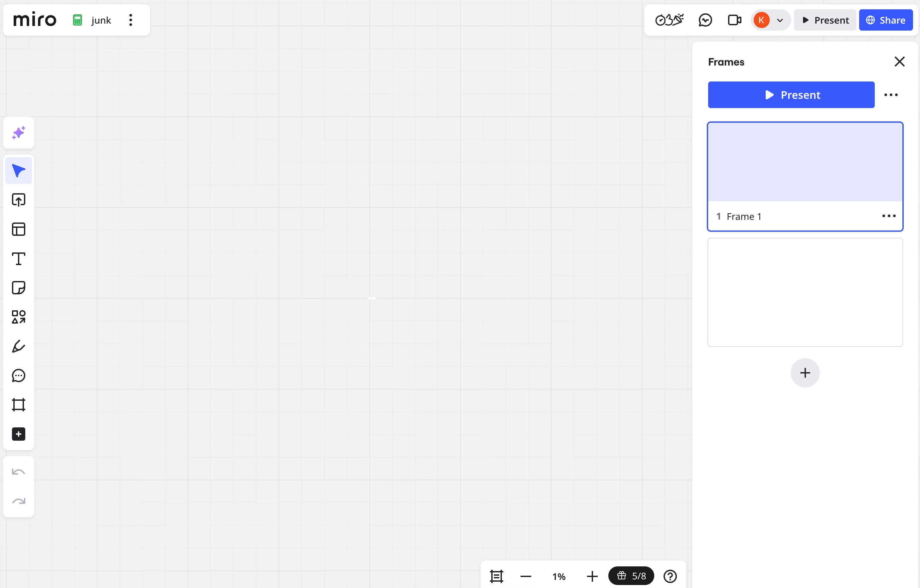Expand collaborators chevron dropdown
Image resolution: width=920 pixels, height=588 pixels.
780,20
